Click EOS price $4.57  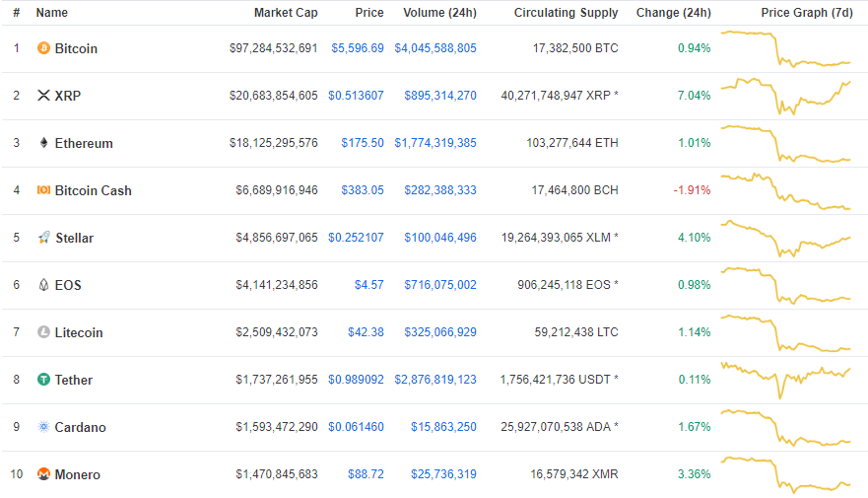pos(369,285)
